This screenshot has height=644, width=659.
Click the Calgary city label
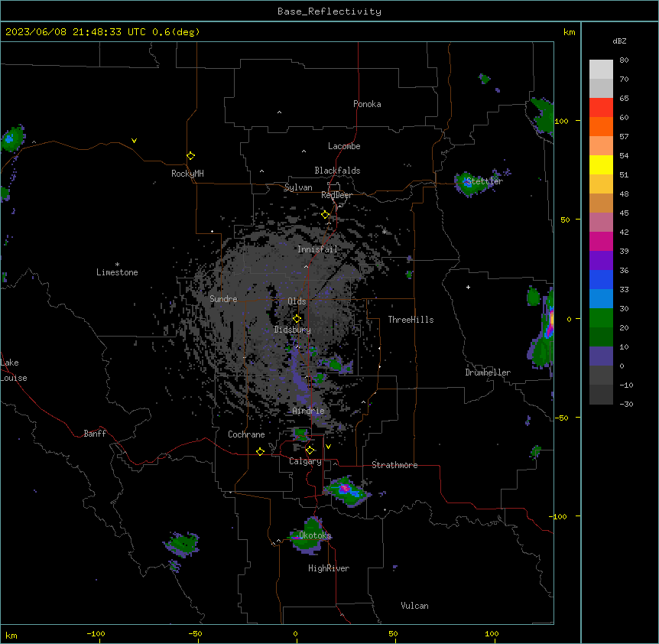[x=305, y=461]
